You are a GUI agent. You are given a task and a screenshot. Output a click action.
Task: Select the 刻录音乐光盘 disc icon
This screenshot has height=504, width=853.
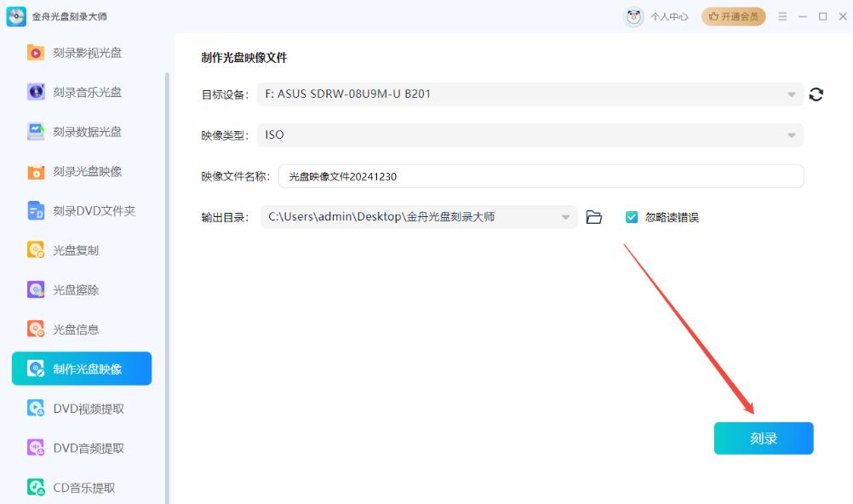36,92
